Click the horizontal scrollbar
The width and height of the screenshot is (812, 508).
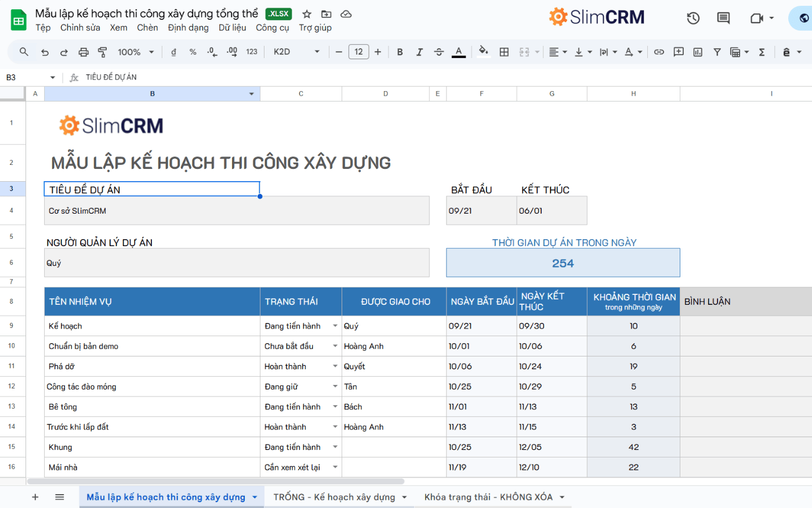(x=216, y=481)
